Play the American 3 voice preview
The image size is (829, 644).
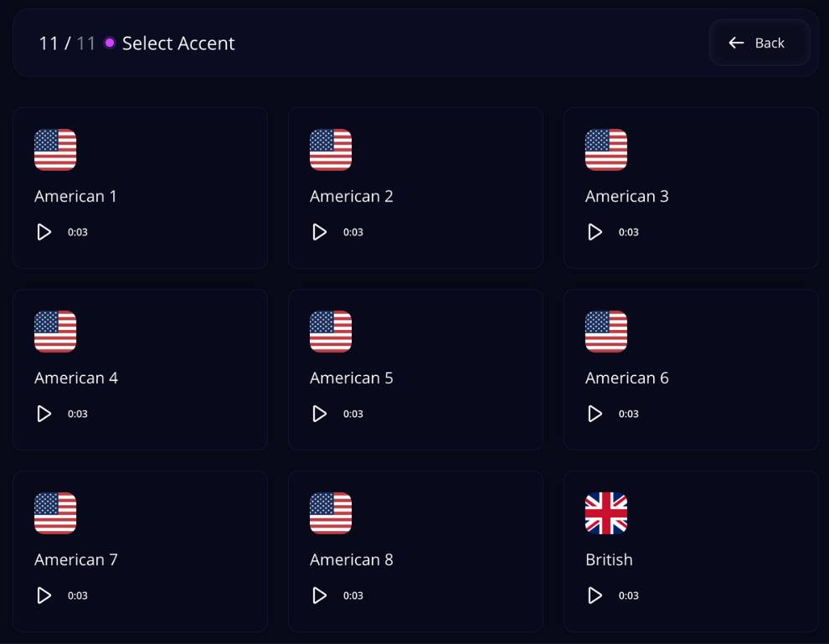595,232
